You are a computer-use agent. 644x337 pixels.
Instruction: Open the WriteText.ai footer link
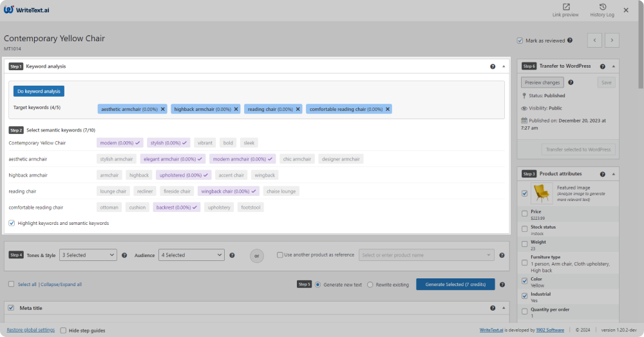tap(491, 330)
